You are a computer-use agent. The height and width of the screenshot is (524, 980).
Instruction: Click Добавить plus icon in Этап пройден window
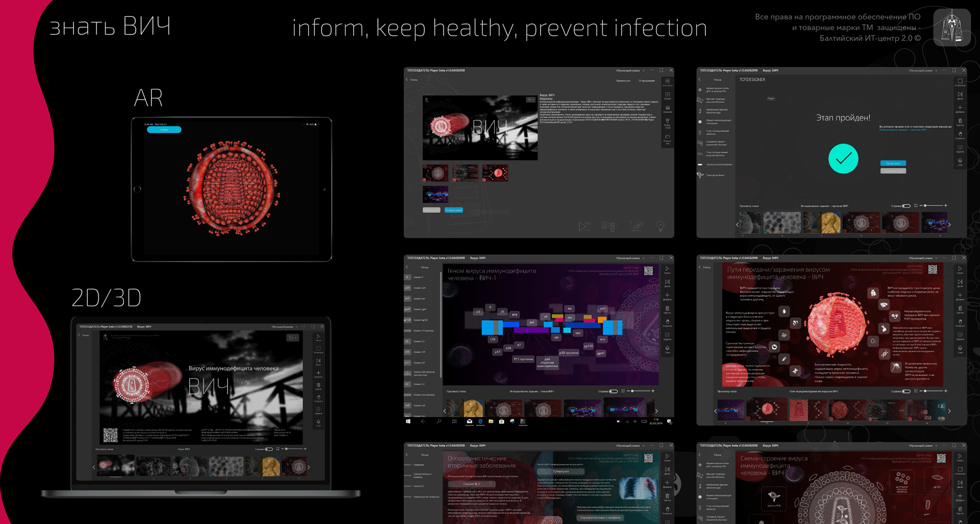[x=960, y=109]
